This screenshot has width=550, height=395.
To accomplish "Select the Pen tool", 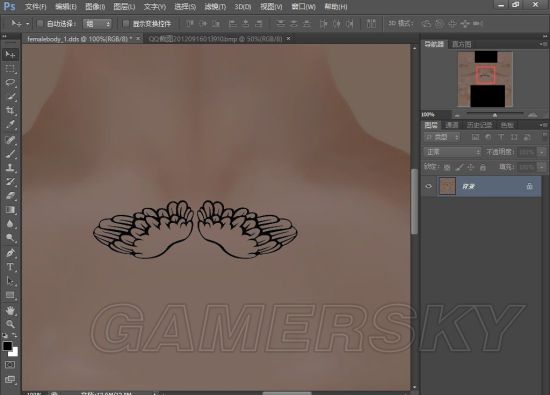I will coord(10,253).
